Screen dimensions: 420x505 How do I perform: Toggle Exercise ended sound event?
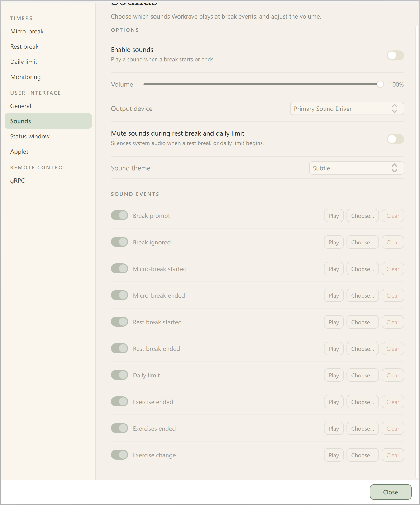click(119, 402)
